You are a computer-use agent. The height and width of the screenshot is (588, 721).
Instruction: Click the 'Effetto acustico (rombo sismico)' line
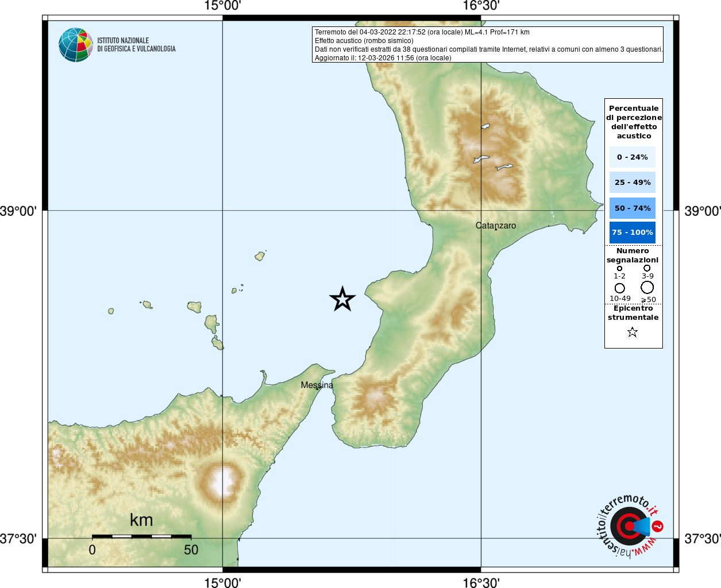point(364,41)
